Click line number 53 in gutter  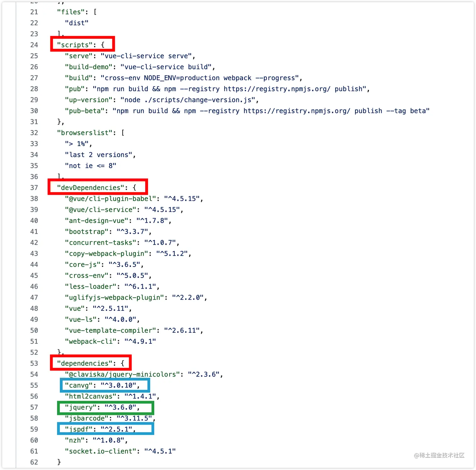pos(34,364)
